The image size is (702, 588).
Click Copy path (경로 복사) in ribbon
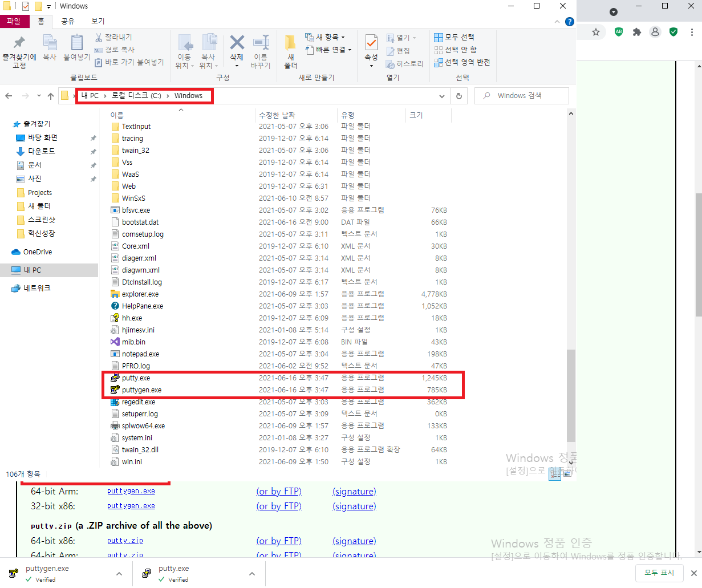[x=115, y=50]
